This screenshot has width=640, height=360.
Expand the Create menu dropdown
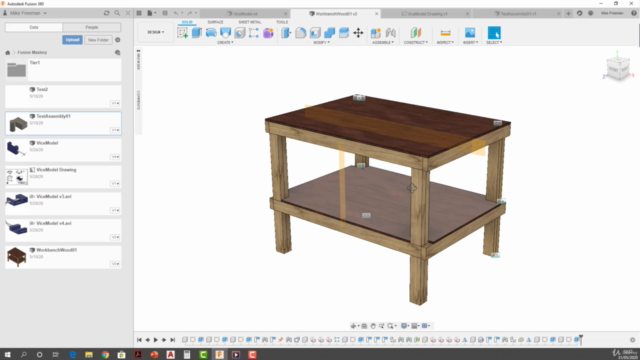pos(225,42)
